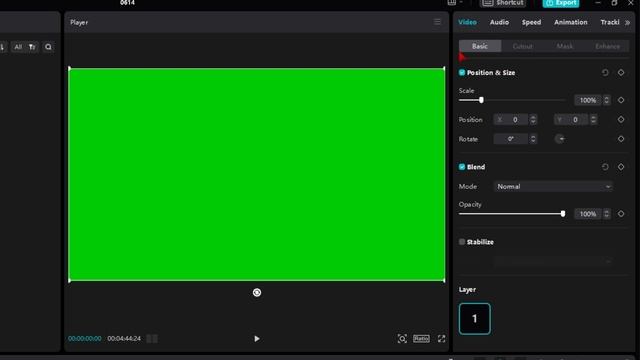Add keyframe for Rotate
Image resolution: width=640 pixels, height=360 pixels.
[x=621, y=139]
